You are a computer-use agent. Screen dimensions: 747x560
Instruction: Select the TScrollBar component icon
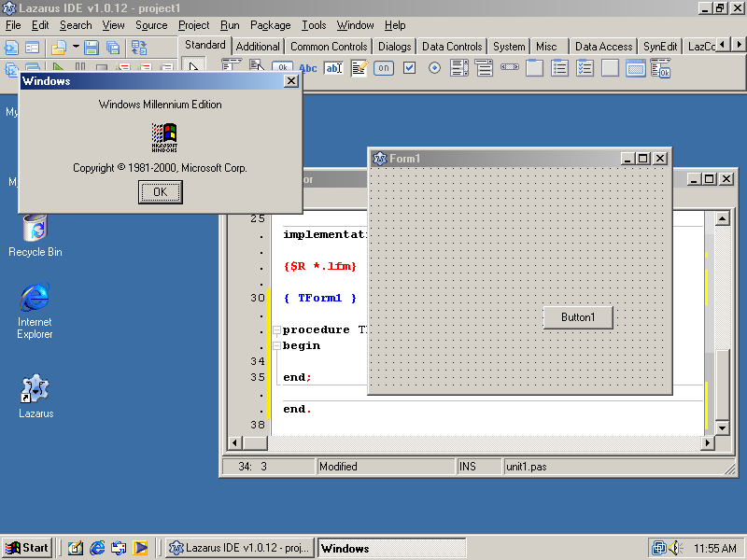click(510, 67)
